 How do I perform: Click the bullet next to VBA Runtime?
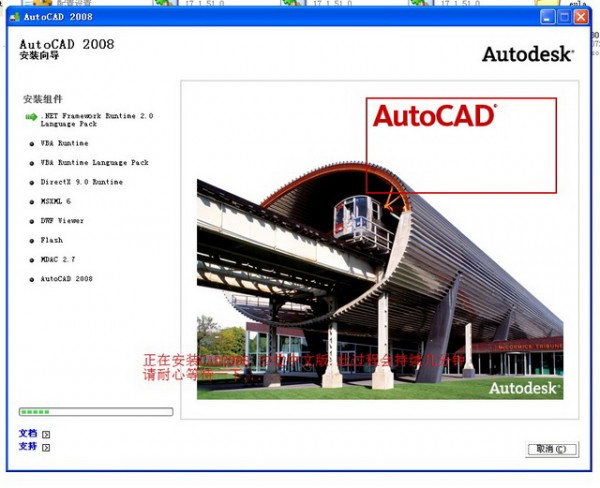click(x=32, y=143)
